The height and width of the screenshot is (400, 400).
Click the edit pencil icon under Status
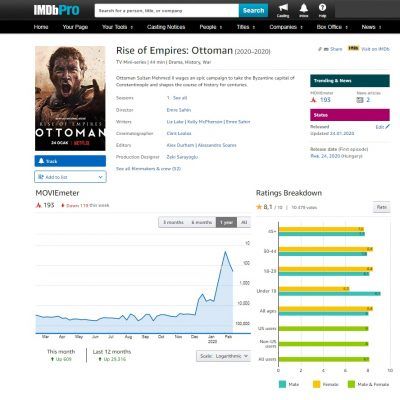[x=387, y=127]
